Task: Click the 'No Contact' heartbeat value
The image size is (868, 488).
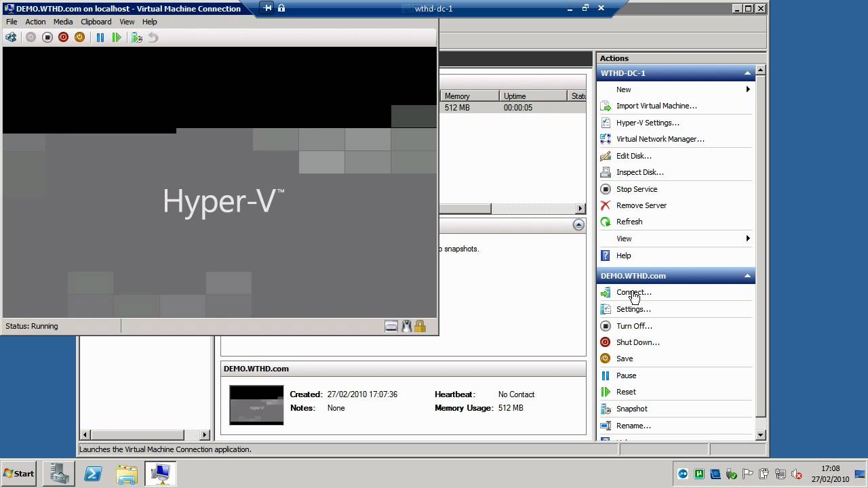Action: [516, 394]
